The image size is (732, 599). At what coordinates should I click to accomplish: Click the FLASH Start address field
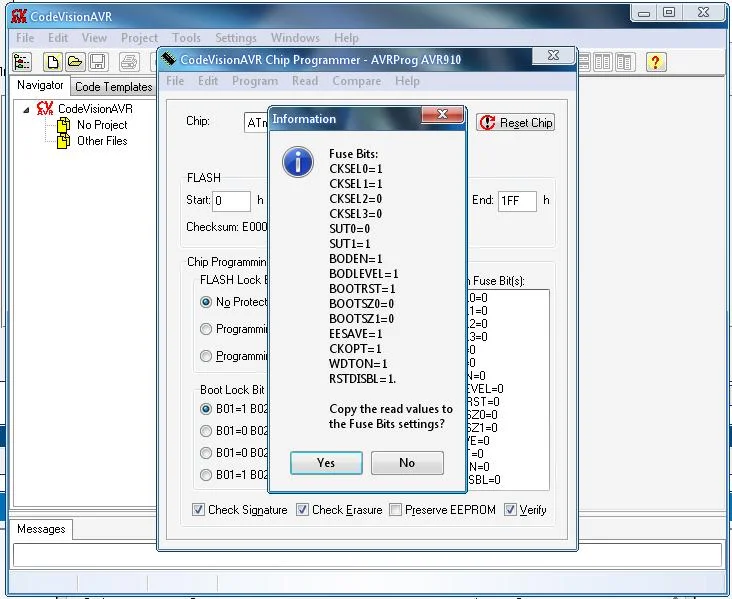pos(232,201)
